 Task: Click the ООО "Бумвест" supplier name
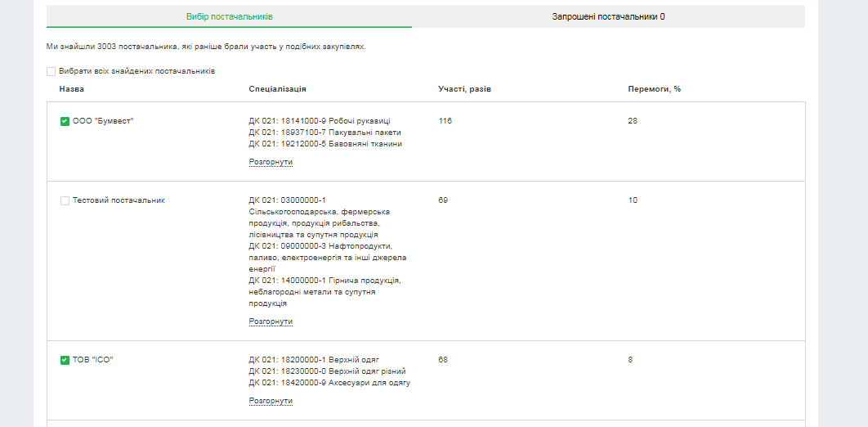[x=103, y=121]
